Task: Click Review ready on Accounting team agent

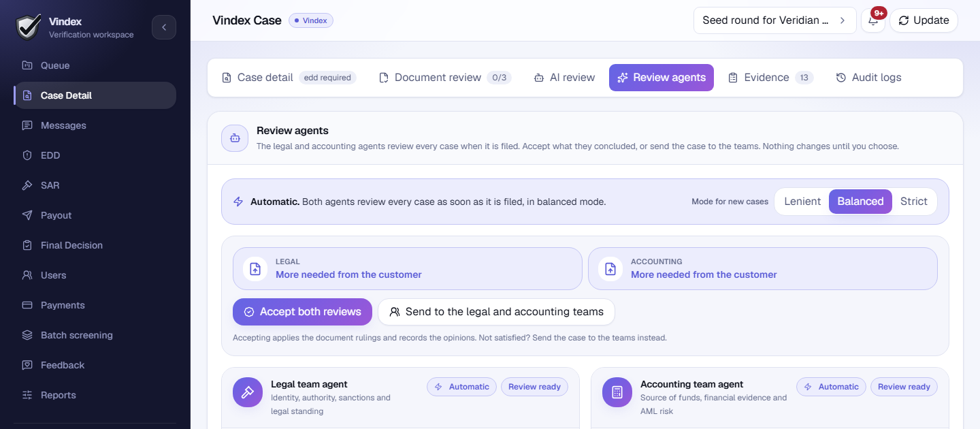Action: tap(904, 387)
